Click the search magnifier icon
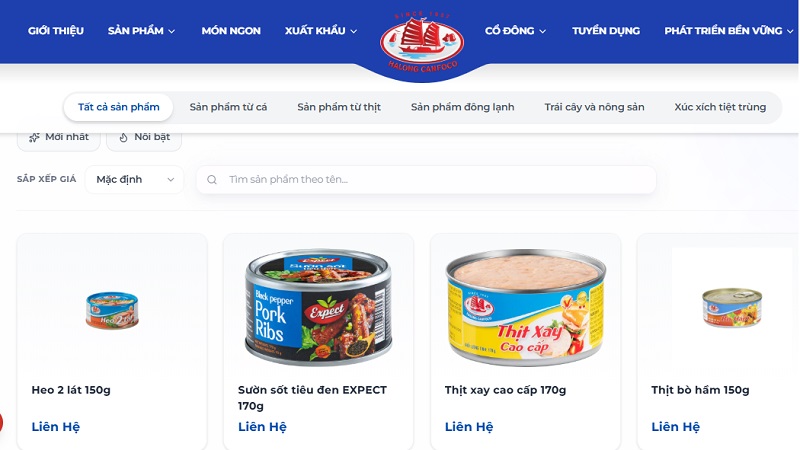This screenshot has height=450, width=800. click(212, 180)
